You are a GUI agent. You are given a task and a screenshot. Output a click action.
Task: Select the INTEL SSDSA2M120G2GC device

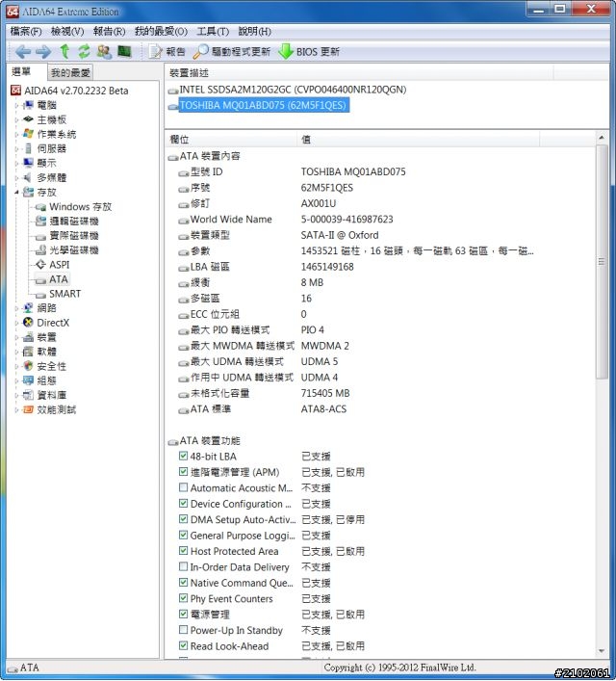(288, 90)
